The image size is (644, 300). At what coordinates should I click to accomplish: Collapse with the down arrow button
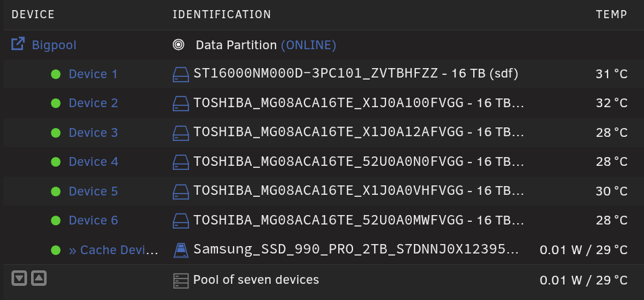point(20,278)
